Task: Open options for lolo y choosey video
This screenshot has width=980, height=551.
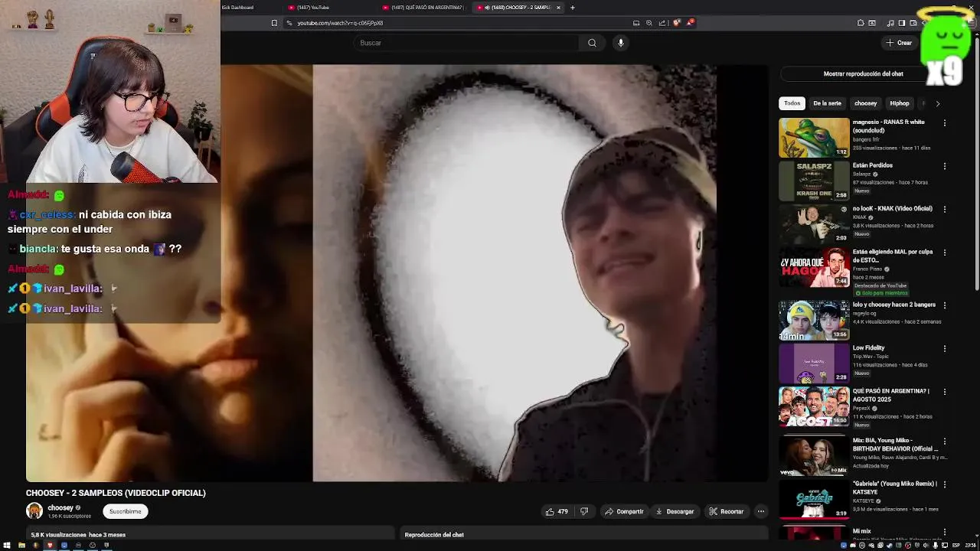Action: (945, 305)
